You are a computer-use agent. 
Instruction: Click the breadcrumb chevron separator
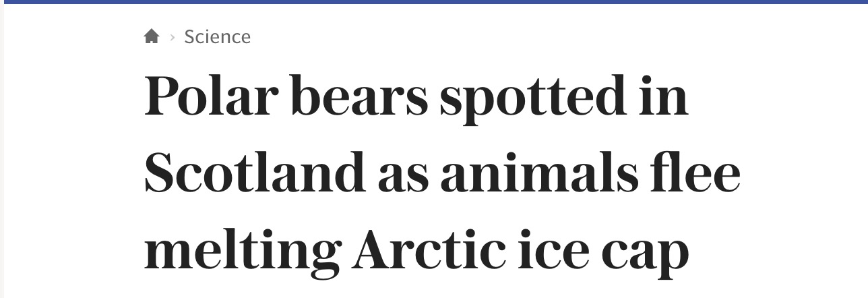[x=172, y=37]
